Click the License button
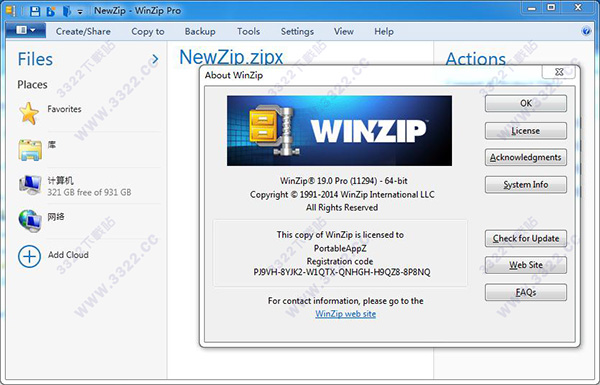This screenshot has height=385, width=600. click(x=526, y=131)
